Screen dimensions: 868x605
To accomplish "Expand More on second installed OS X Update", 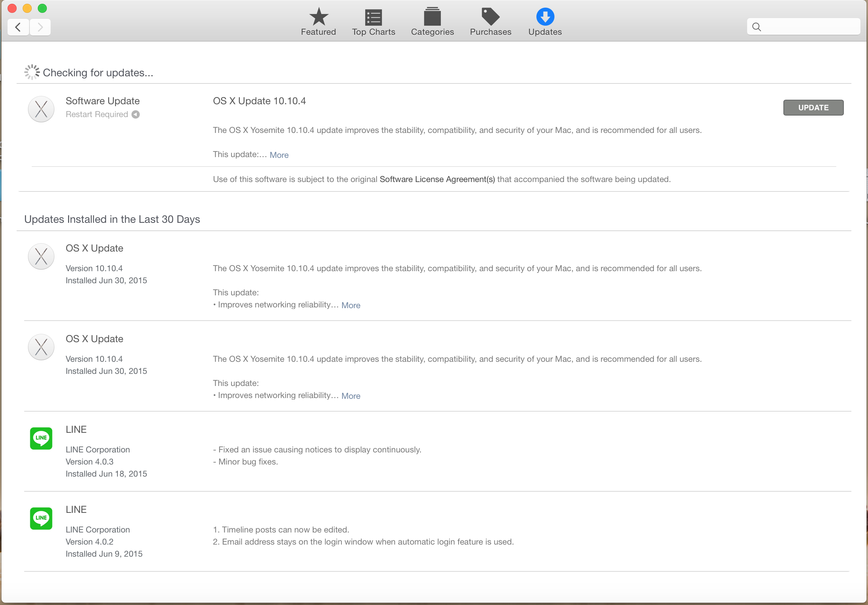I will [x=351, y=396].
